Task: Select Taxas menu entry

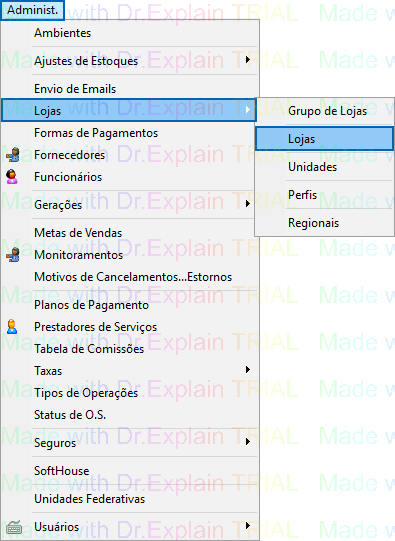Action: (129, 371)
